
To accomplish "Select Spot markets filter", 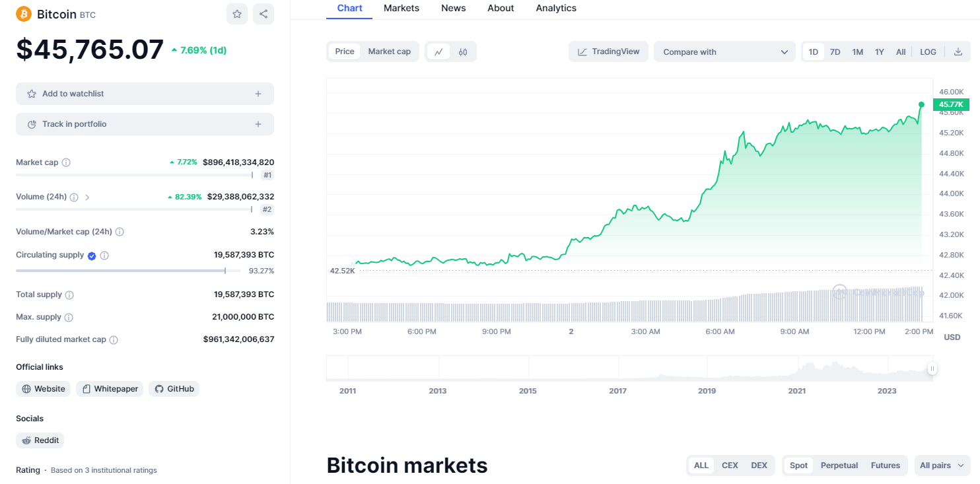I will point(798,466).
